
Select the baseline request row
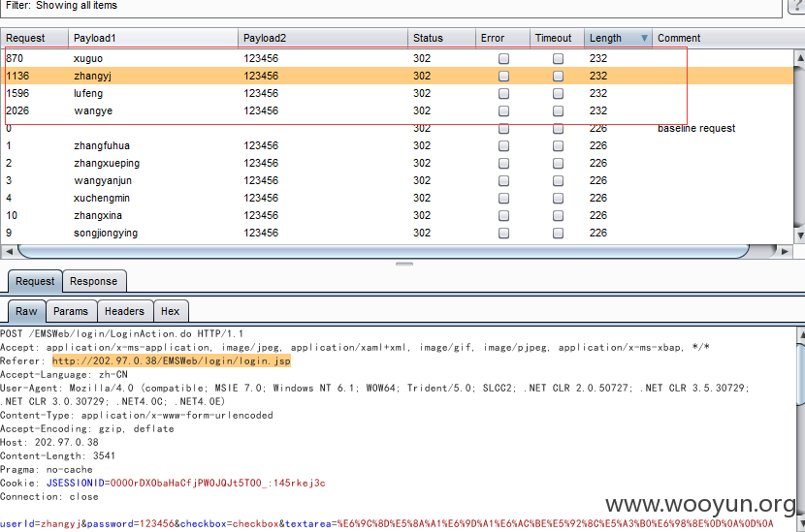click(397, 128)
